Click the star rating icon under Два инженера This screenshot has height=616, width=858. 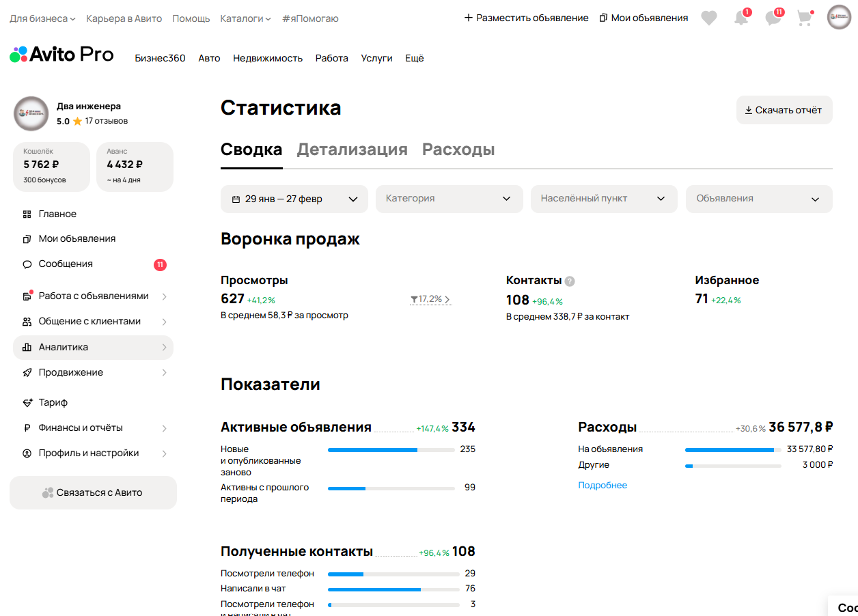tap(77, 122)
